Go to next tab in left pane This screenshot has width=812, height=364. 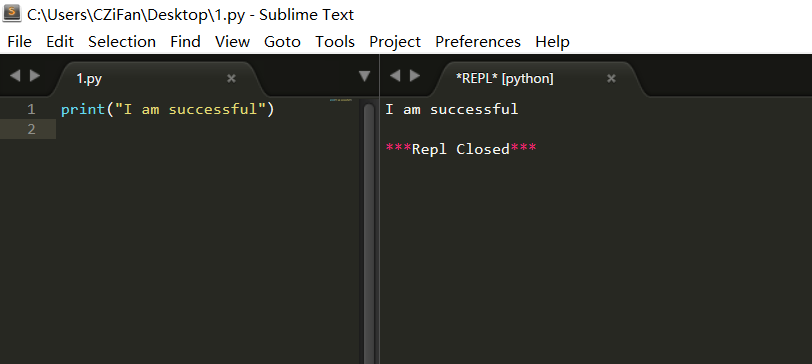click(x=35, y=76)
